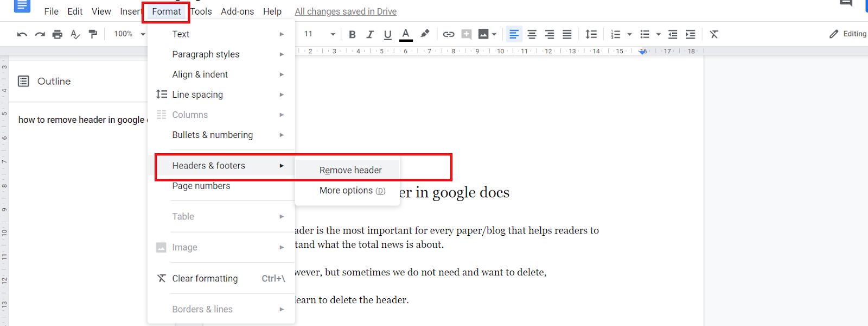
Task: Insert a link with chain icon
Action: point(449,34)
